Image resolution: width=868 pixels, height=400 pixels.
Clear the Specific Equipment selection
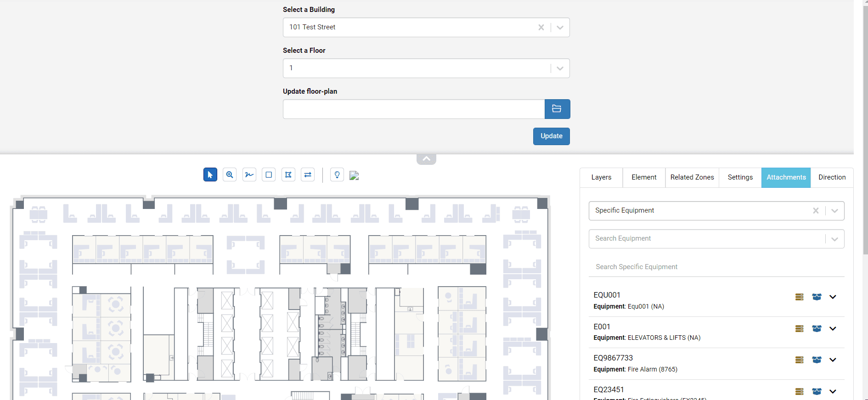tap(816, 211)
